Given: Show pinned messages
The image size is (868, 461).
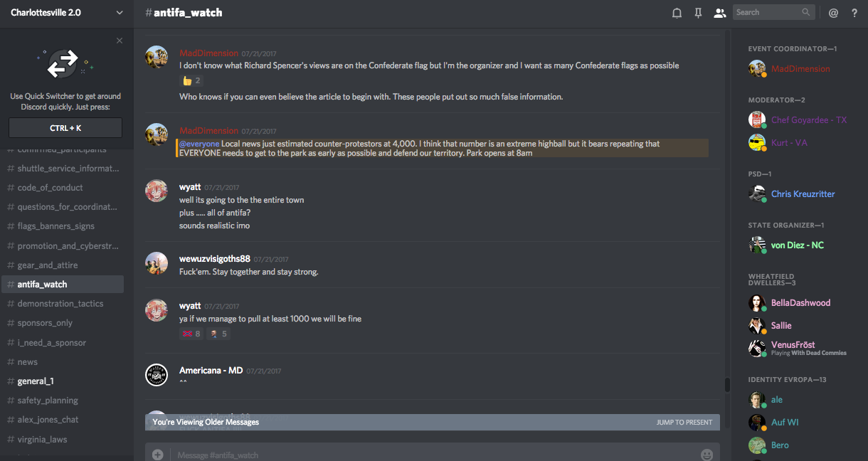Looking at the screenshot, I should coord(698,13).
